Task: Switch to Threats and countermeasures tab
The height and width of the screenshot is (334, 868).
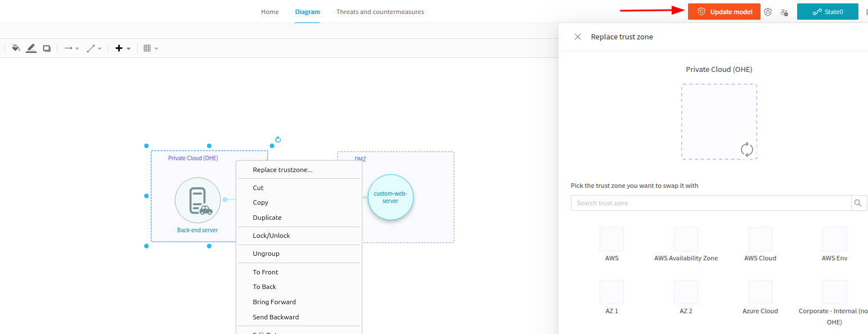Action: (x=380, y=12)
